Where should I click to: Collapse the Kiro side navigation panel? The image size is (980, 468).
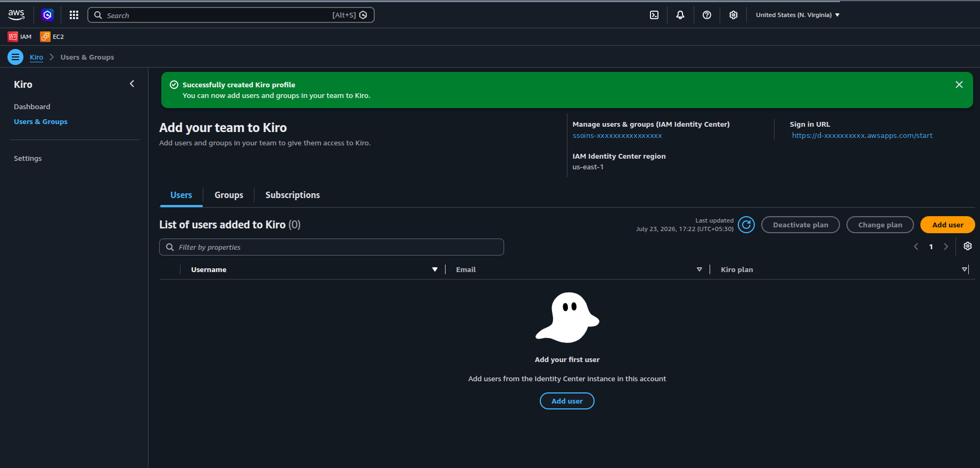[x=132, y=84]
